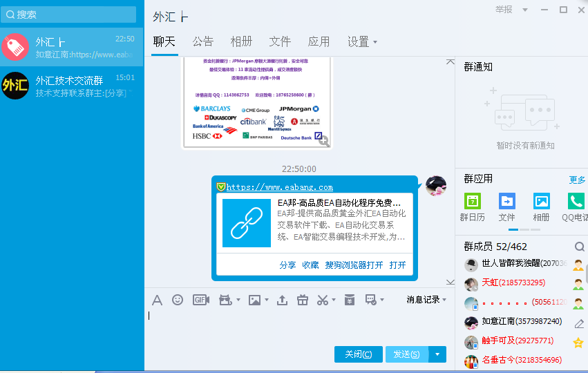Open the font formatting tool
588x373 pixels.
pyautogui.click(x=157, y=300)
